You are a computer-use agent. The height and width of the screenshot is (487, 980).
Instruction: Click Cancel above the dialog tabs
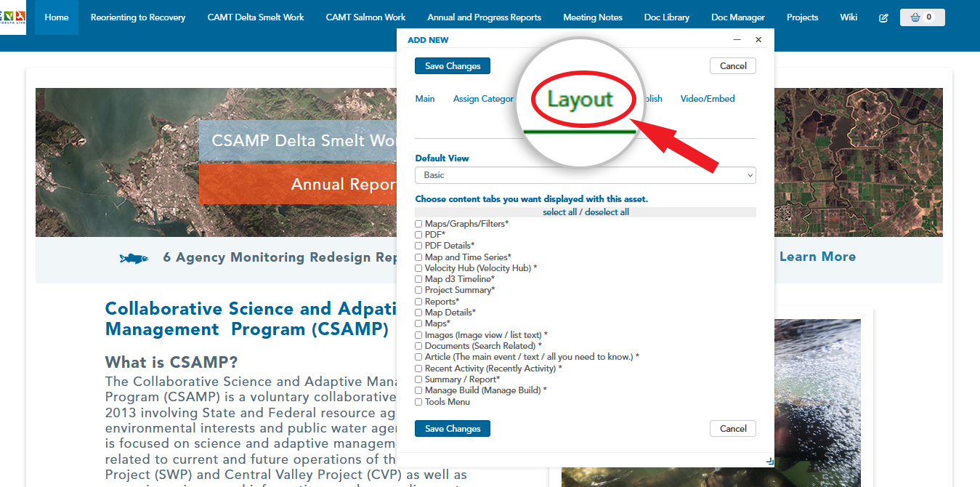point(733,66)
